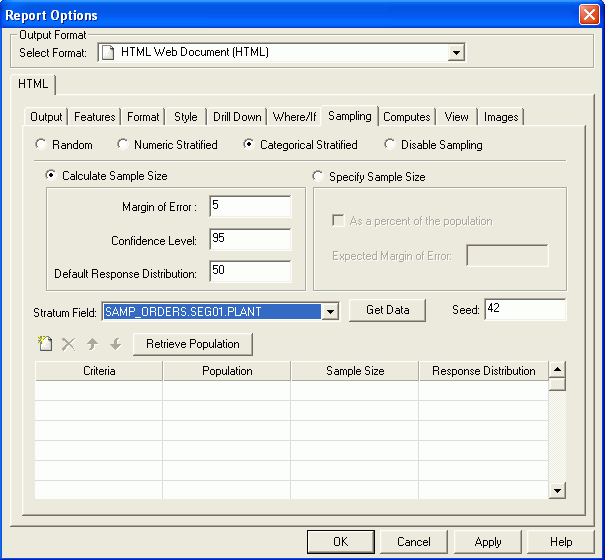This screenshot has width=605, height=560.
Task: Open the Where/If tab
Action: pos(294,117)
